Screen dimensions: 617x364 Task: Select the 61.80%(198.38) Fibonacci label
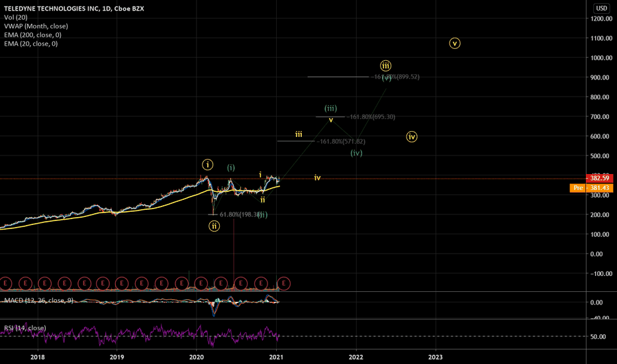(x=240, y=214)
